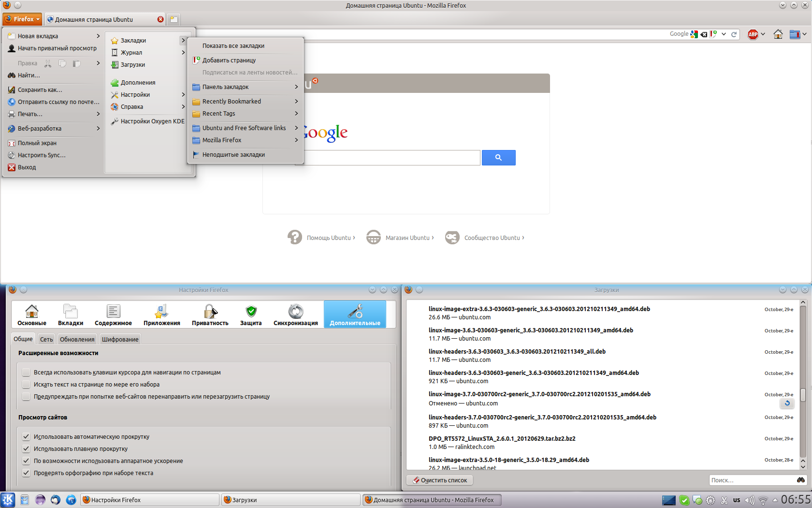Expand Ubuntu and Free Software links folder

[246, 128]
